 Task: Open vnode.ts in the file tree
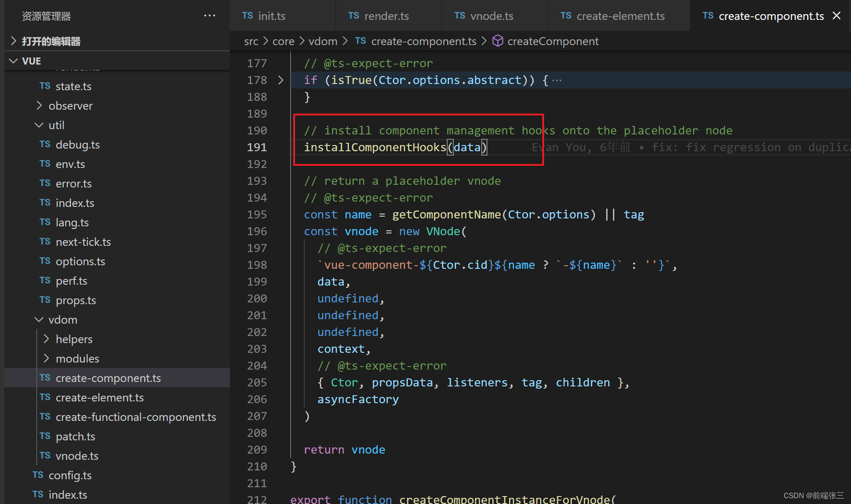117,456
